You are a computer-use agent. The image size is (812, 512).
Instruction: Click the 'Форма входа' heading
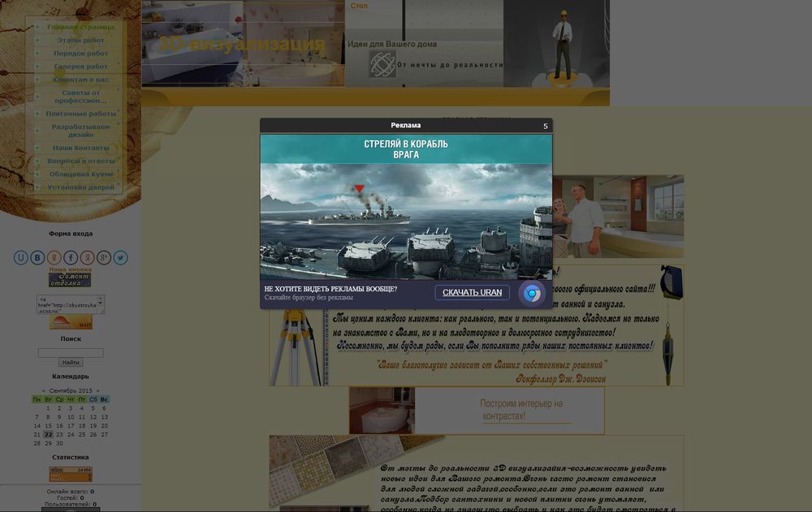tap(71, 234)
